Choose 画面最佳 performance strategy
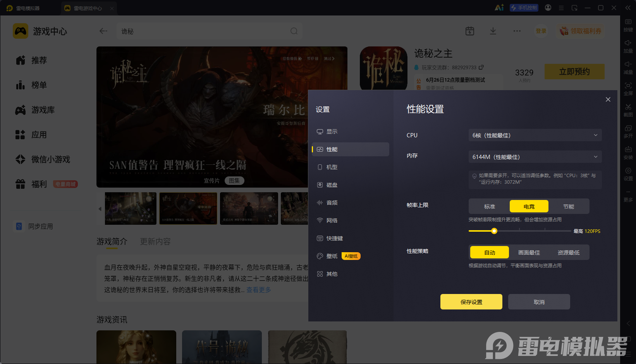Viewport: 636px width, 364px height. 529,253
